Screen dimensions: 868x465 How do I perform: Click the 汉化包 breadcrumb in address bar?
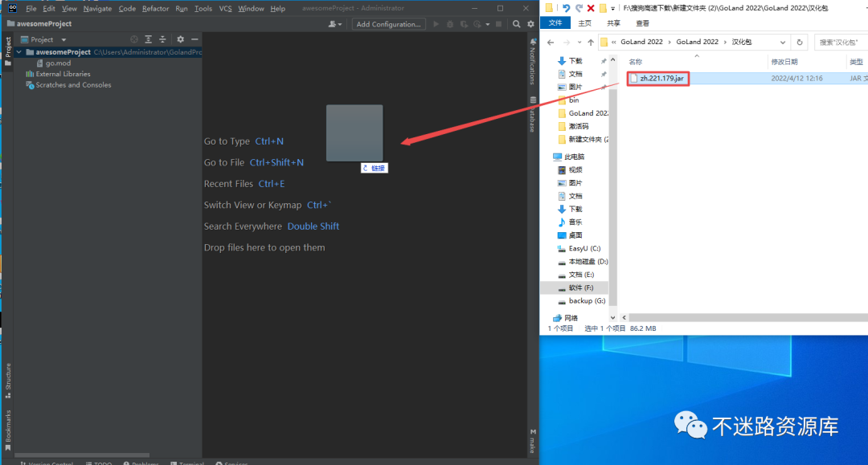tap(742, 42)
